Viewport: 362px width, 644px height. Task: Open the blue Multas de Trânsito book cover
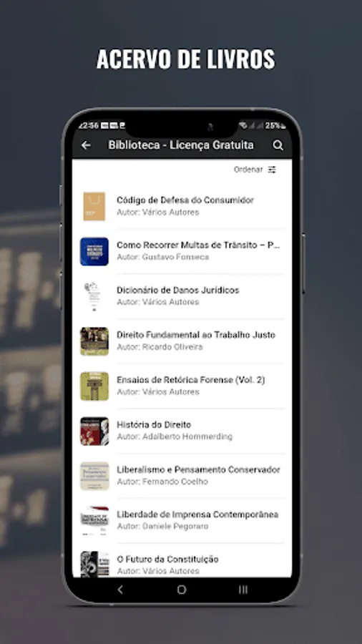[x=94, y=251]
